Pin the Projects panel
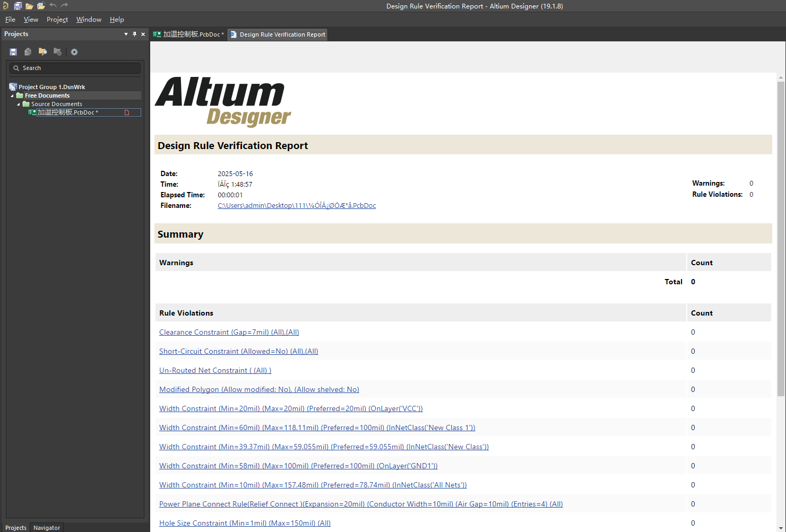 [135, 34]
